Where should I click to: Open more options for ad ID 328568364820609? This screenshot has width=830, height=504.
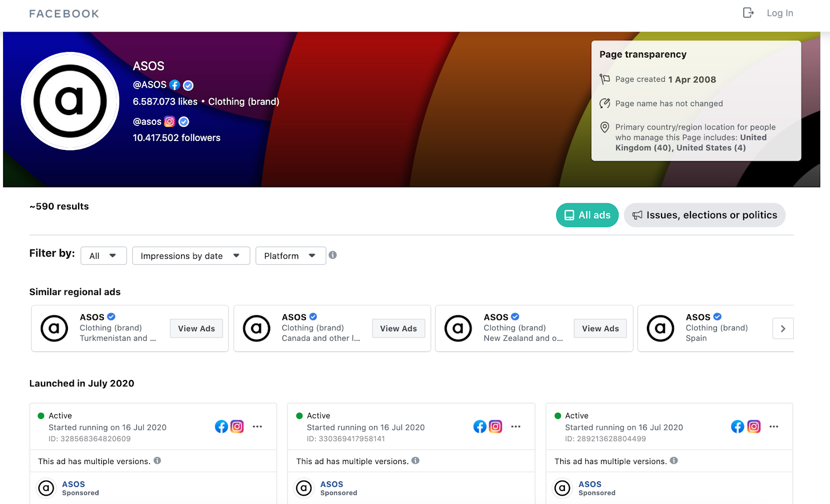click(x=257, y=427)
